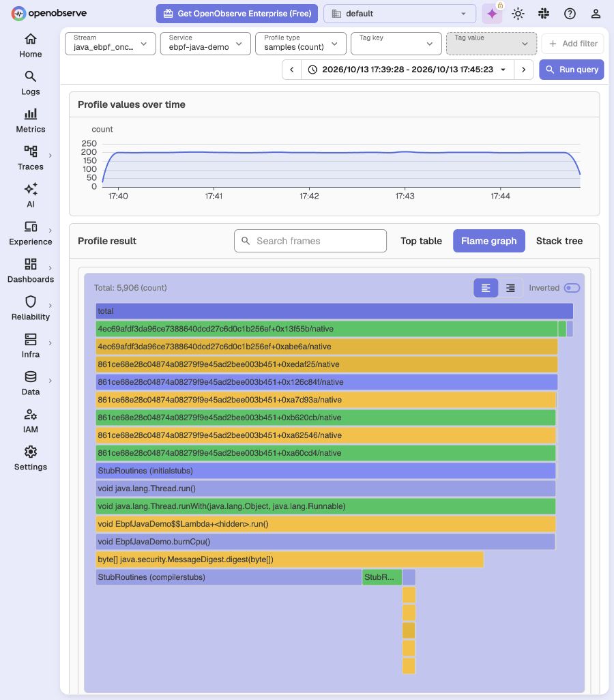Expand Data submenu chevron
The image size is (614, 700).
(x=50, y=380)
